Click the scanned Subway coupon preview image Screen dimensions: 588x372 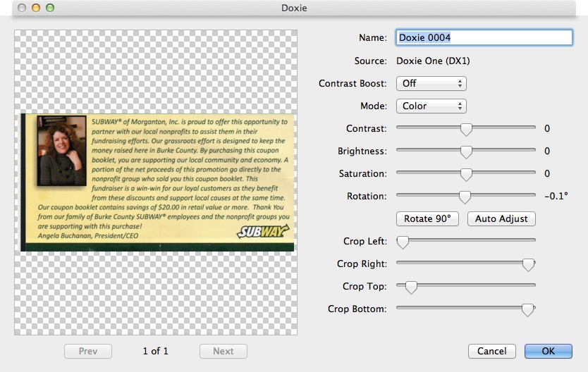[157, 182]
